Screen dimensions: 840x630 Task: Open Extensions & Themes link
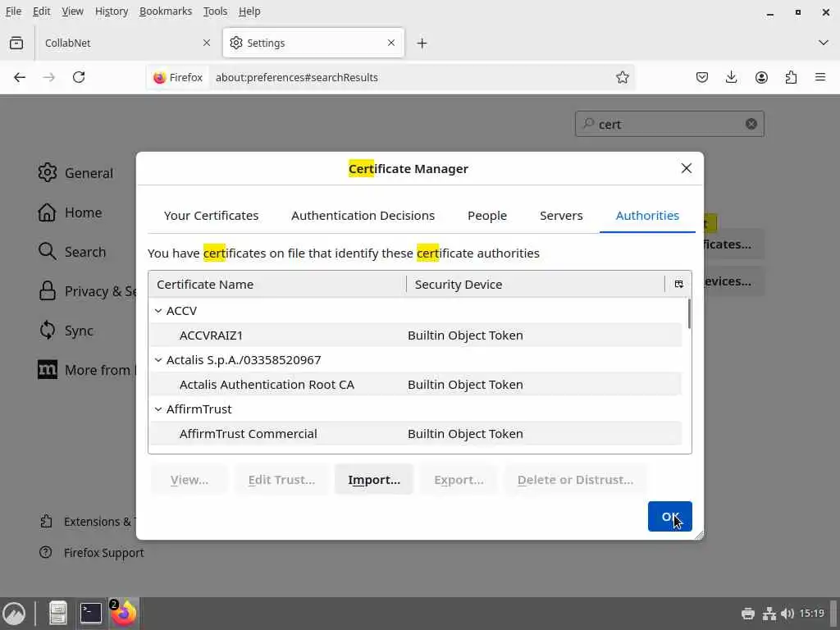tap(89, 521)
